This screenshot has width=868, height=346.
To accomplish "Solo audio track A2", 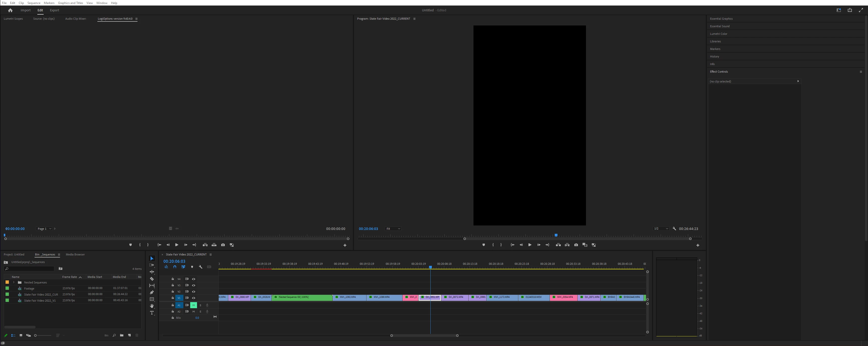I will pyautogui.click(x=200, y=312).
